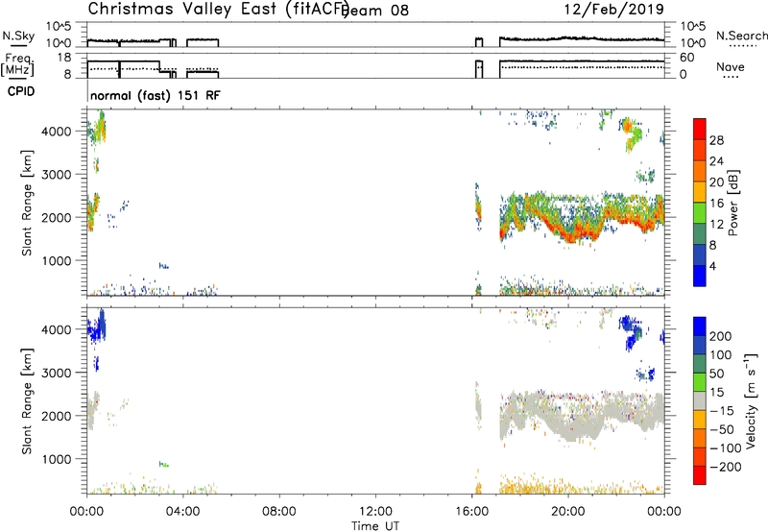
Task: Click the '60' right axis tick
Action: (686, 58)
